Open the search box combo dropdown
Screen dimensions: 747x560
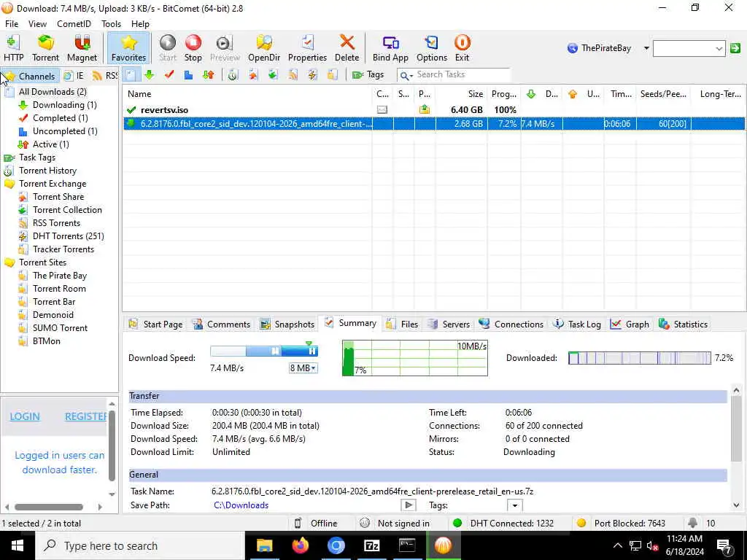point(719,48)
